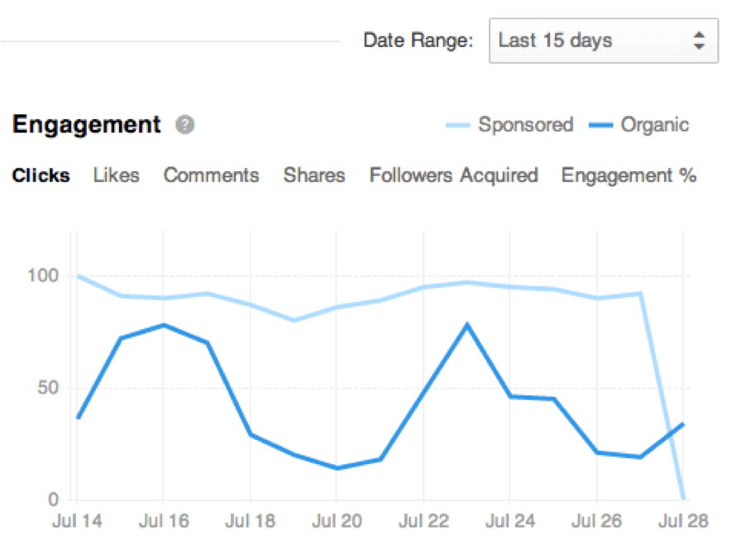Click the Organic legend line indicator

click(x=603, y=125)
